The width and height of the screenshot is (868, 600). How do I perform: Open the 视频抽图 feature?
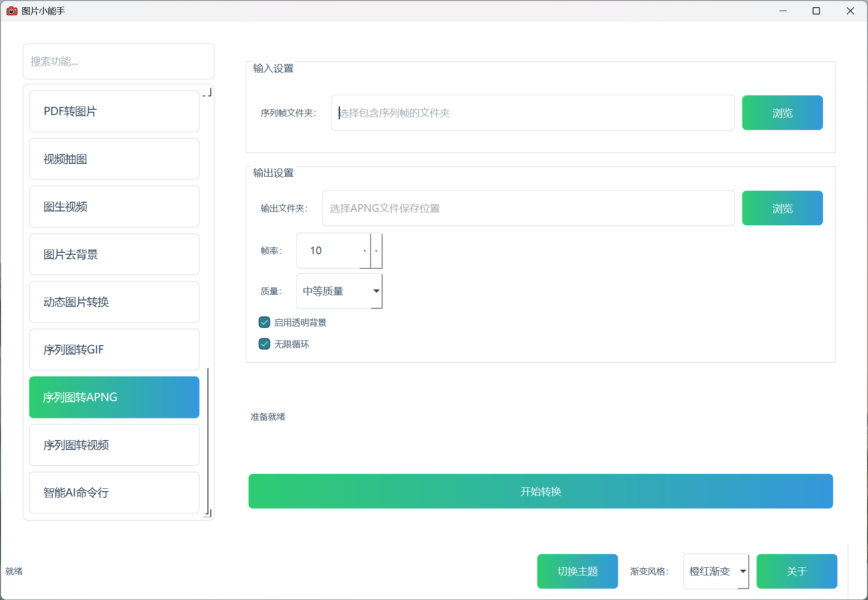click(114, 159)
